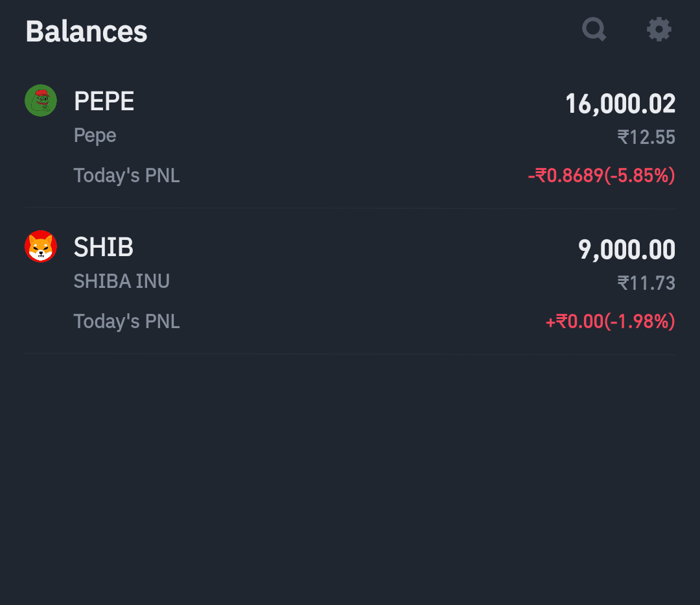Click PEPE rupee value ₹12.55
Image resolution: width=700 pixels, height=605 pixels.
(646, 137)
